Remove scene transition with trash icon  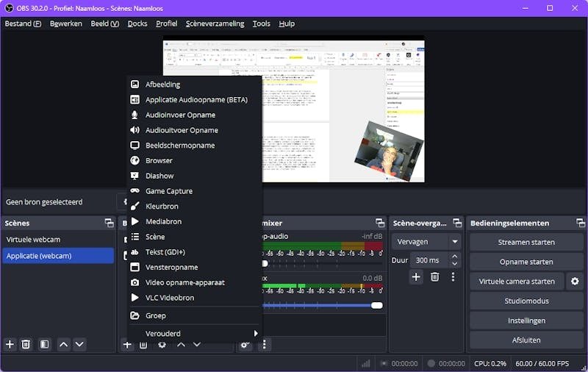(434, 277)
